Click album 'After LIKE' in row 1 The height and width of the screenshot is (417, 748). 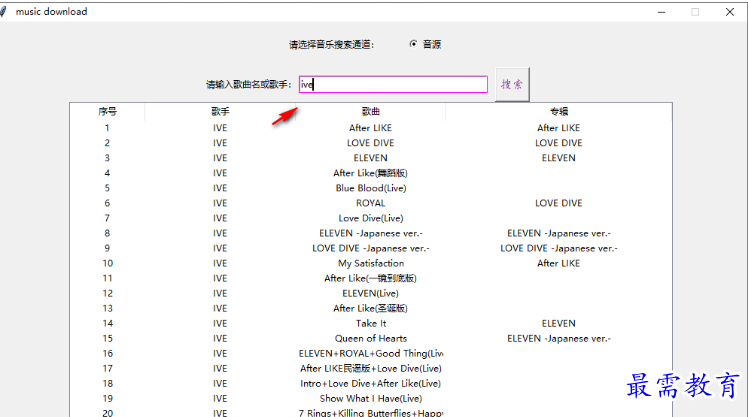(559, 128)
